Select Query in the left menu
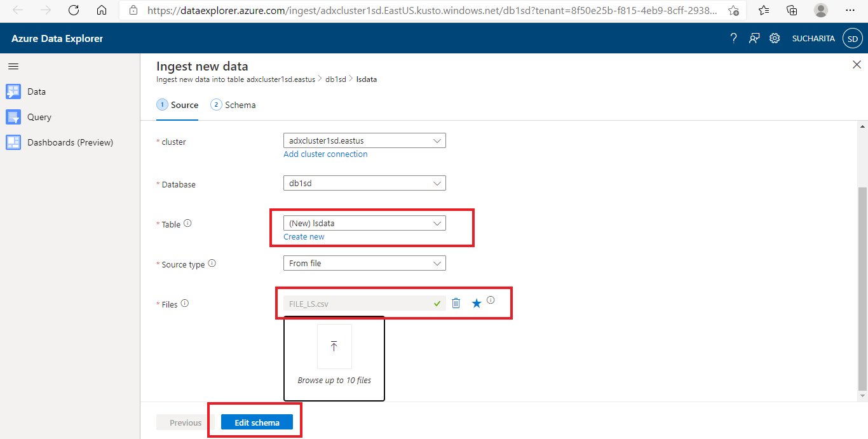Viewport: 868px width, 439px height. (x=39, y=117)
